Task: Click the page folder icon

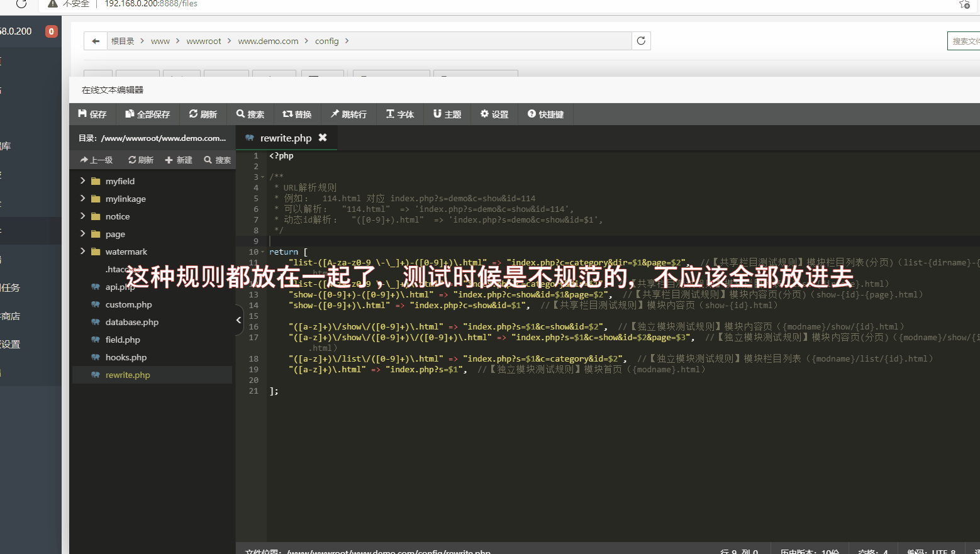Action: [96, 234]
